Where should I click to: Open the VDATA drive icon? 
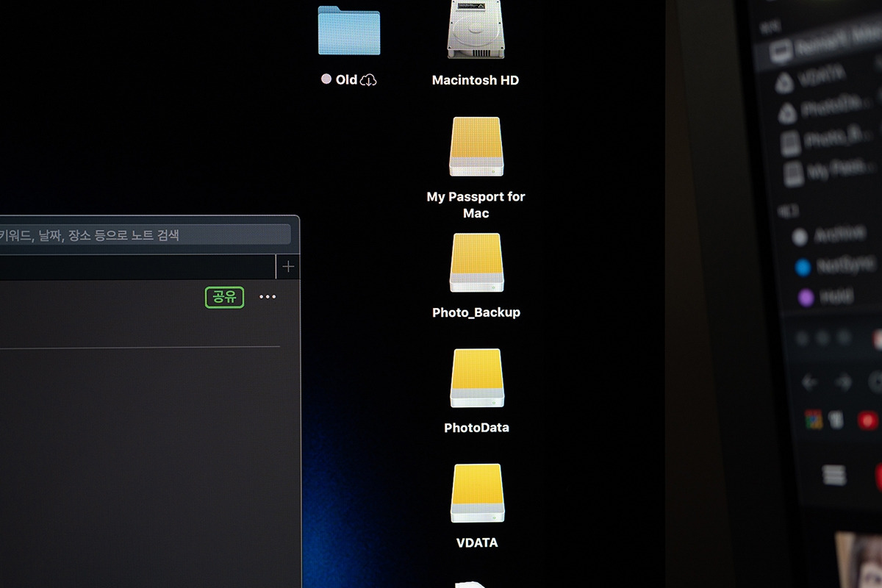point(476,493)
